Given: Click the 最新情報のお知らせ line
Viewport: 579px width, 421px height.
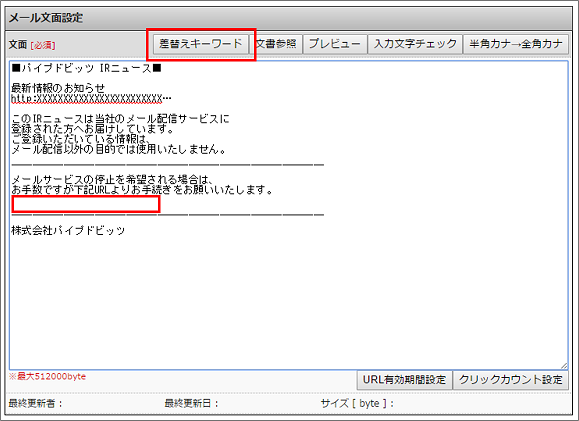Looking at the screenshot, I should (x=58, y=88).
